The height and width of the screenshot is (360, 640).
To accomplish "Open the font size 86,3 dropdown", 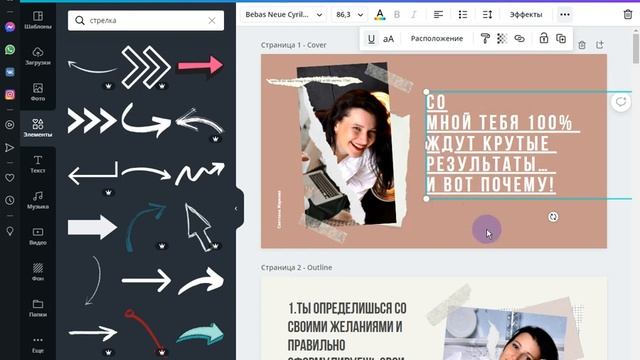I will click(x=349, y=15).
